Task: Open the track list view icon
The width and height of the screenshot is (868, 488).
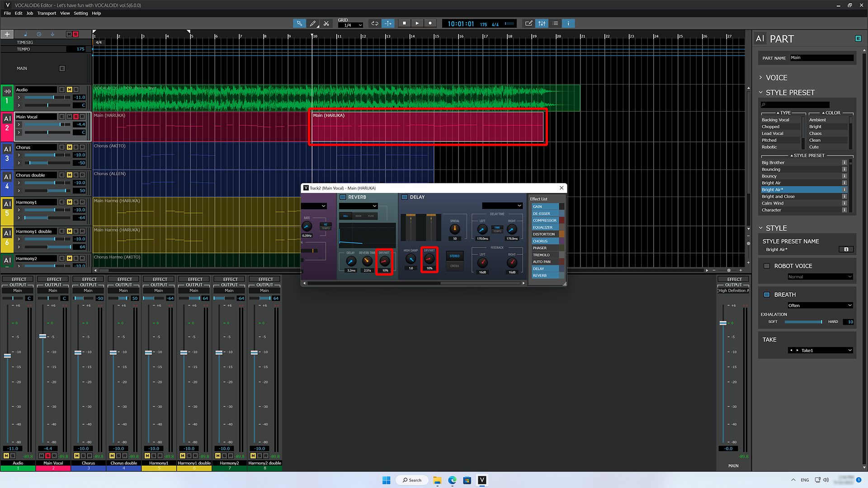Action: 555,23
